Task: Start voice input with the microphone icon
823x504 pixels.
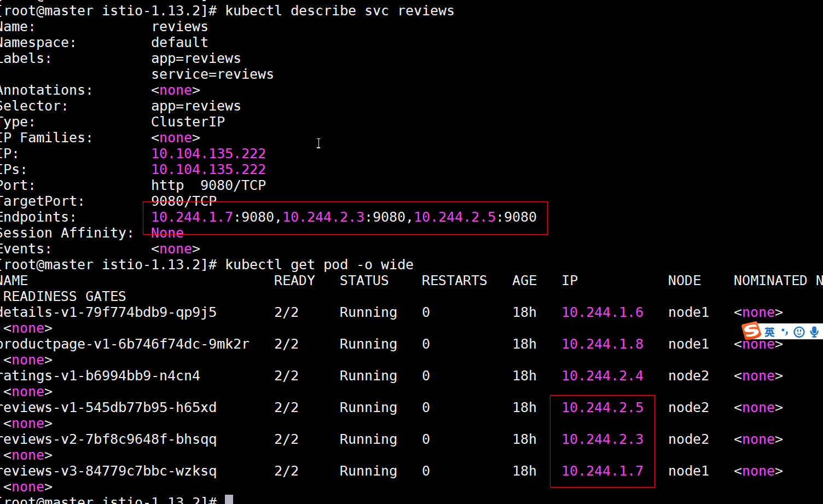Action: [x=814, y=332]
